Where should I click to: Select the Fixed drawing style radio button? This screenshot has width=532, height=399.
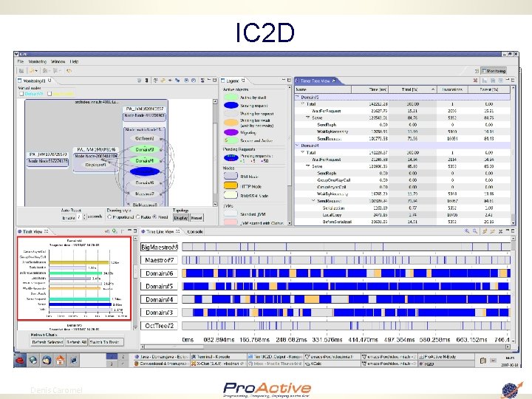(154, 216)
